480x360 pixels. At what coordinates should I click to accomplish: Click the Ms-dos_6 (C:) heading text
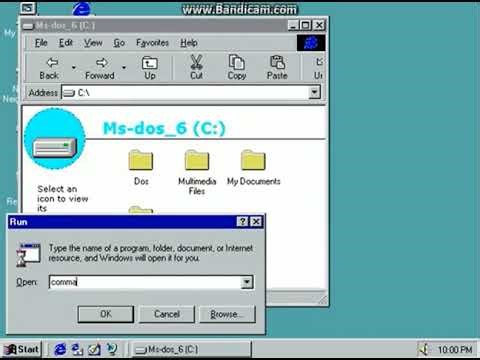coord(164,128)
